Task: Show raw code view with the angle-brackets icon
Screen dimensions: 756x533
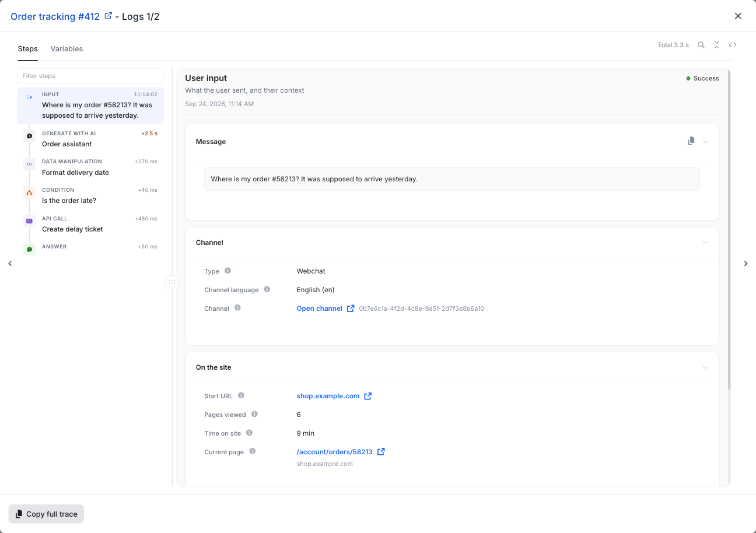Action: pyautogui.click(x=733, y=45)
